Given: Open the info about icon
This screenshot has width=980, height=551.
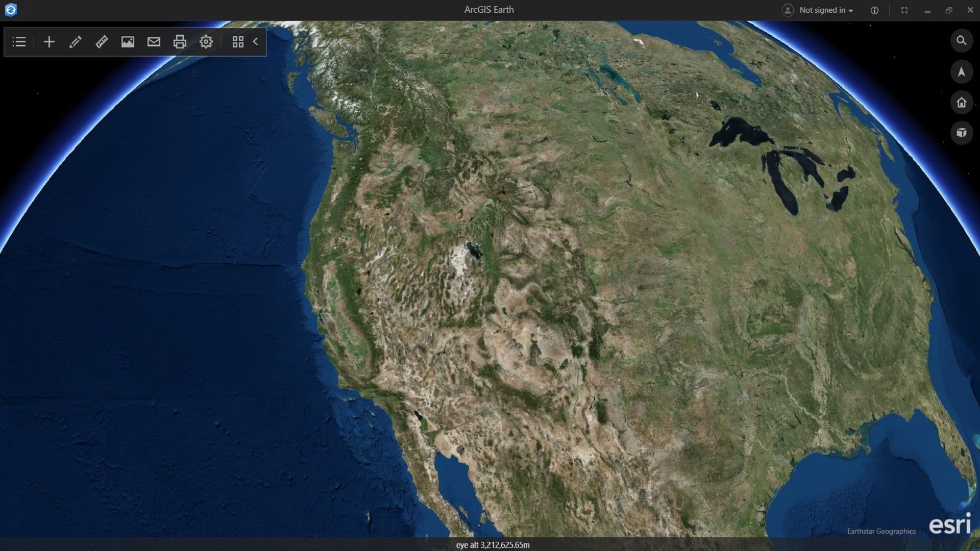Looking at the screenshot, I should (874, 10).
